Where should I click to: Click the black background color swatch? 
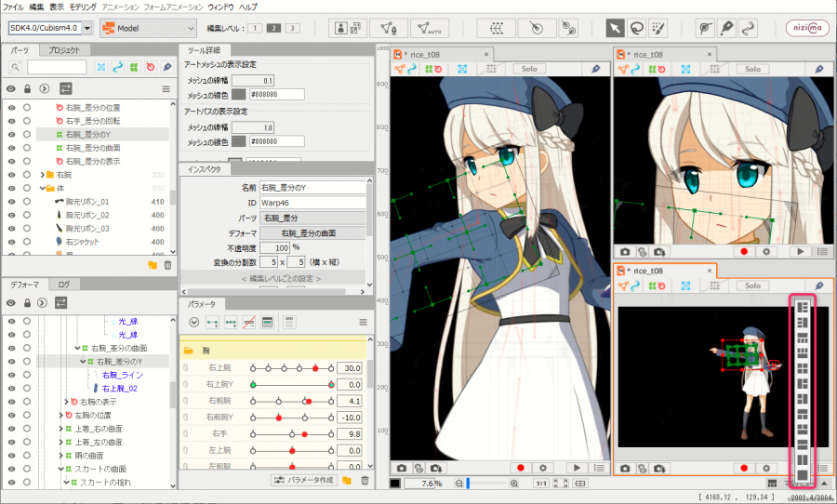tap(395, 484)
